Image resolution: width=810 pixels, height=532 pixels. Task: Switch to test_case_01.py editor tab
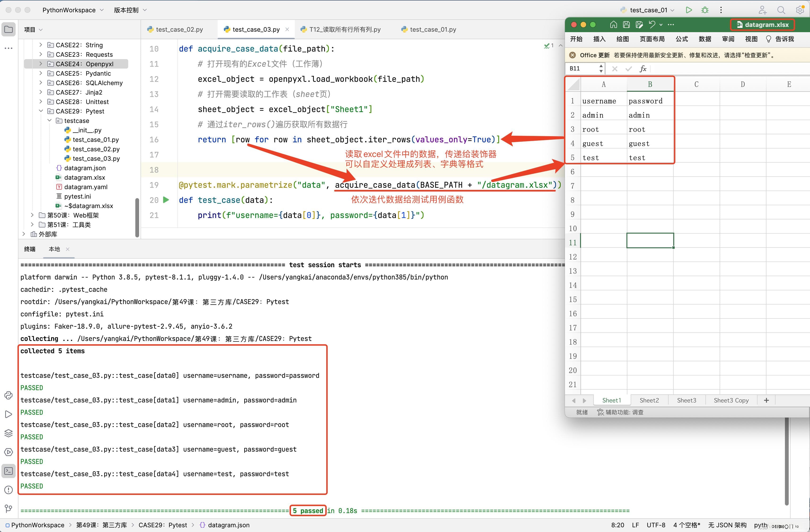click(x=429, y=30)
